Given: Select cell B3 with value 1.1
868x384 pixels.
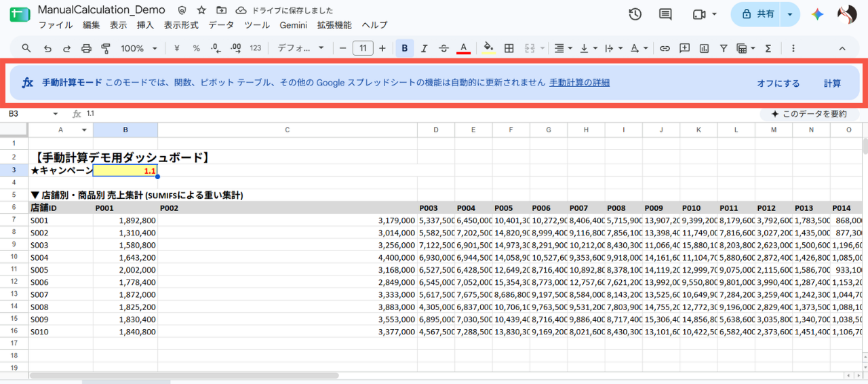Looking at the screenshot, I should click(125, 170).
